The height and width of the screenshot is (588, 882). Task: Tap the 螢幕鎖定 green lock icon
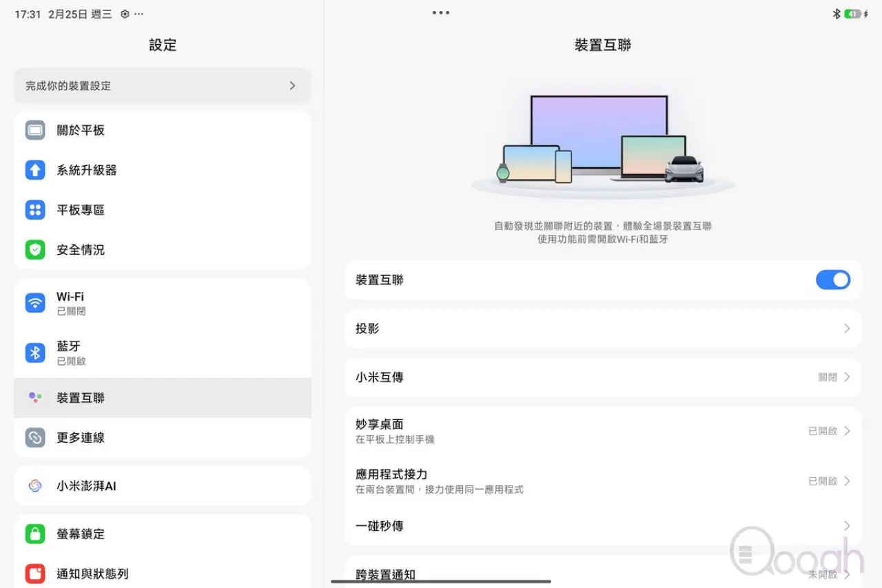pos(35,534)
